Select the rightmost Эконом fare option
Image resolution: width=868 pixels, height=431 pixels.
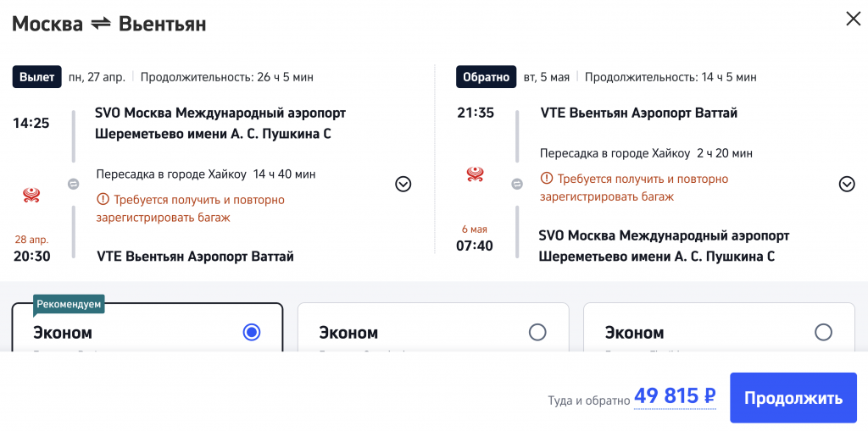pyautogui.click(x=822, y=332)
